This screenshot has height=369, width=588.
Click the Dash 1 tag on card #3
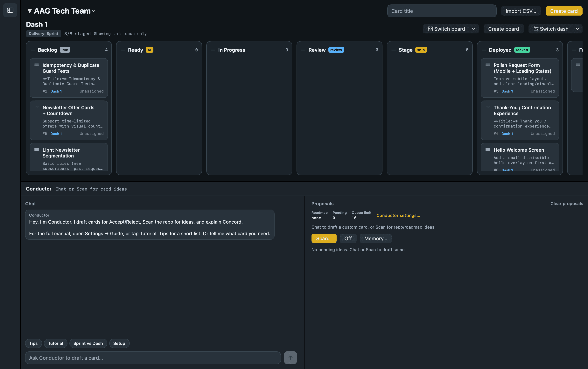[507, 91]
